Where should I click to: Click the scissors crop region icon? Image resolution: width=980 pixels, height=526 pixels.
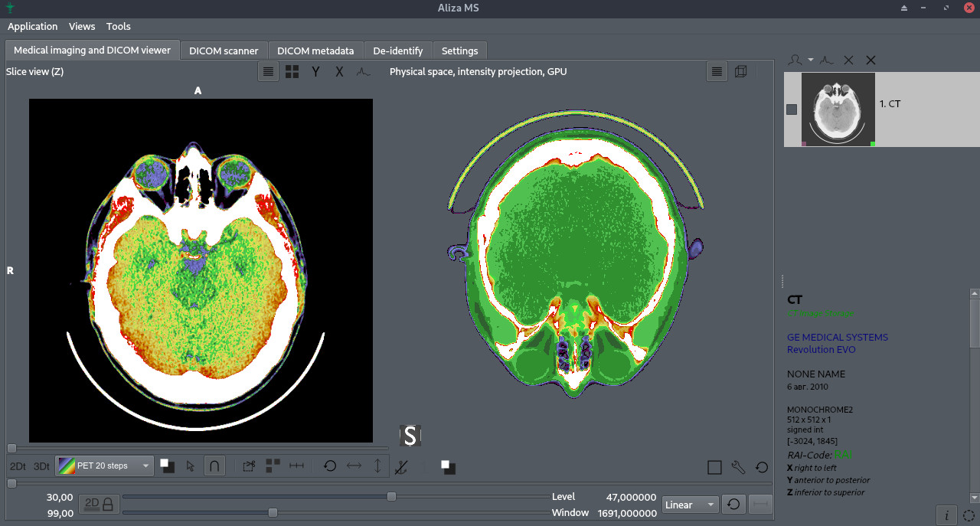pos(249,466)
